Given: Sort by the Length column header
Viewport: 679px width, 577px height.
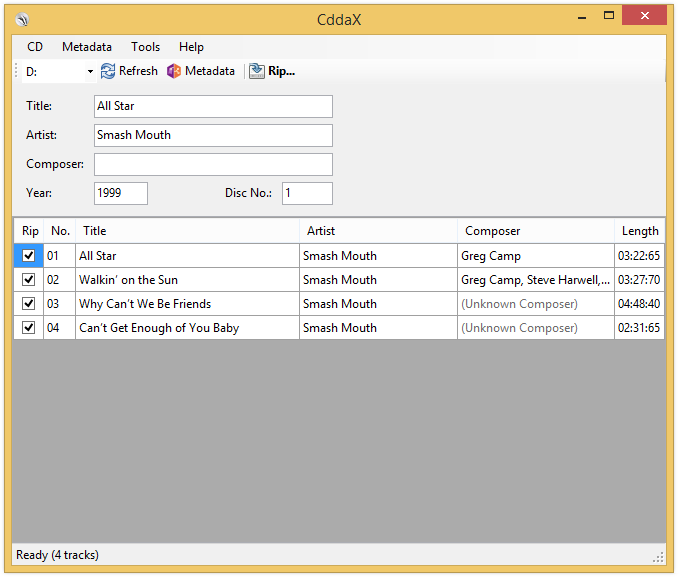Looking at the screenshot, I should (x=639, y=231).
